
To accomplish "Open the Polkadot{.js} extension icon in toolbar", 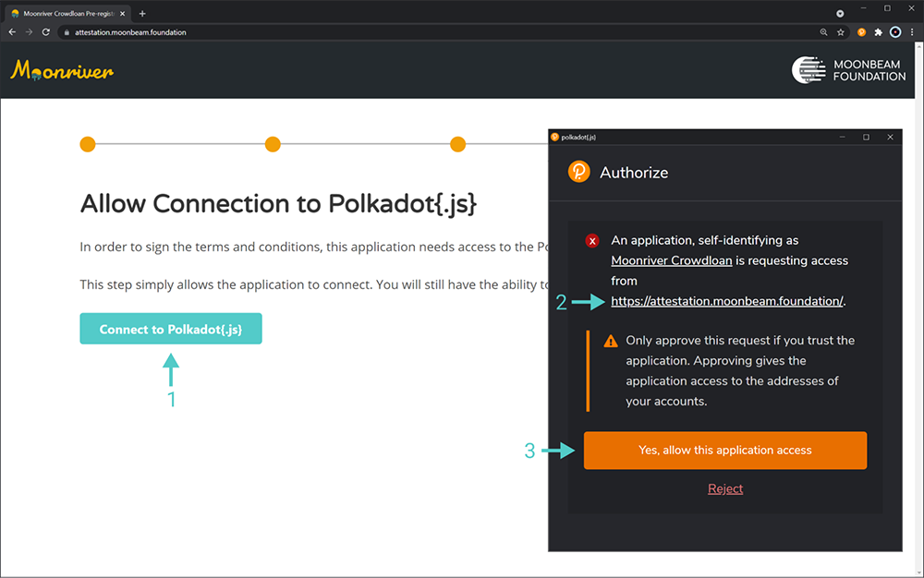I will (861, 31).
